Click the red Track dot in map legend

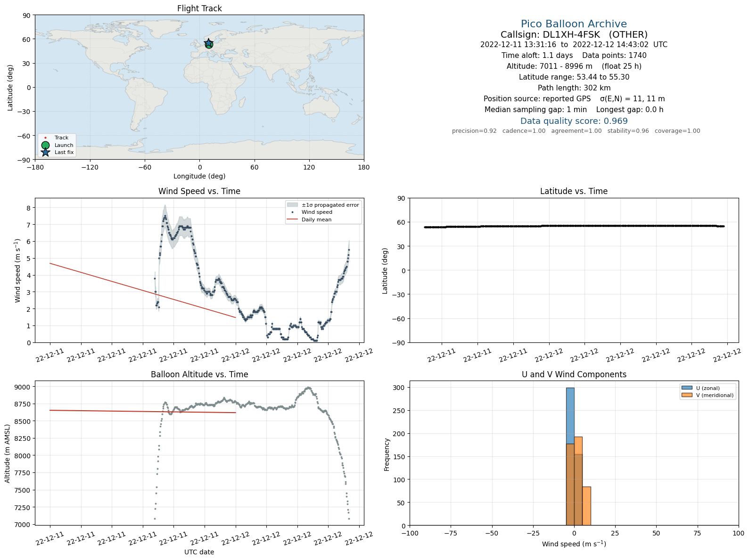45,138
